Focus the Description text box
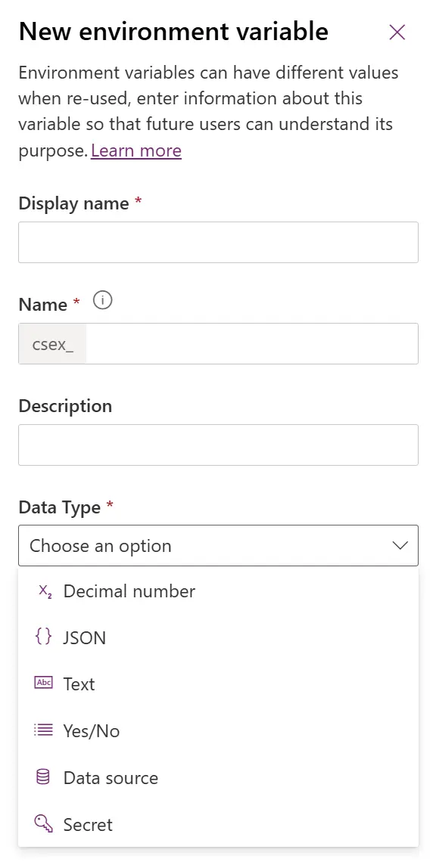Viewport: 436px width, 868px height. point(218,445)
